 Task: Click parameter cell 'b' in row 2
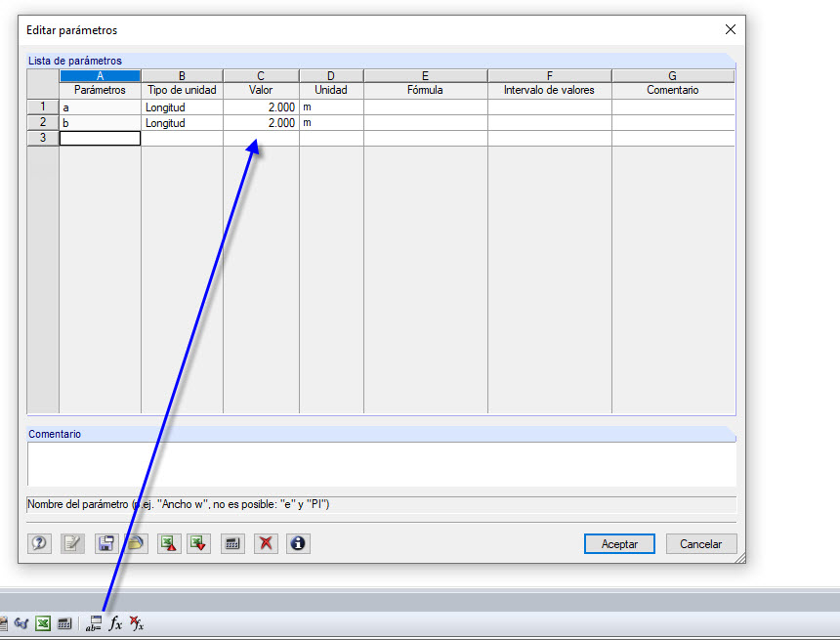click(x=101, y=123)
